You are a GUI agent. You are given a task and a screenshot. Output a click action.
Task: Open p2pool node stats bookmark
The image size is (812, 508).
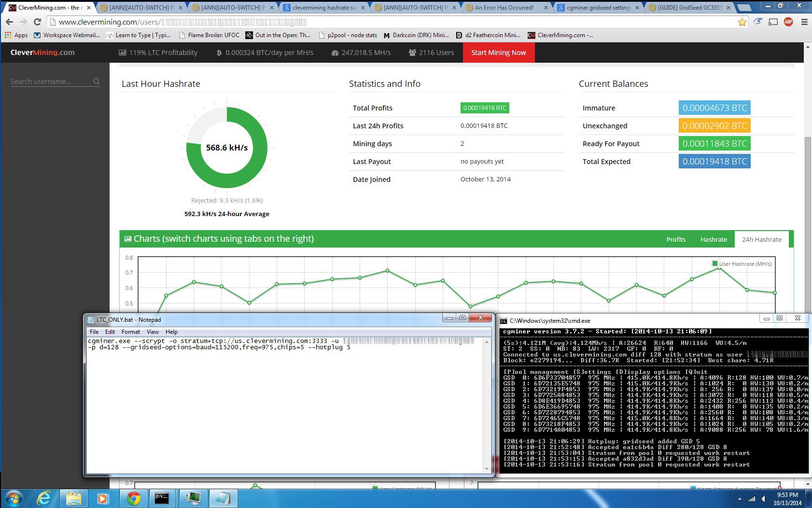pos(348,35)
